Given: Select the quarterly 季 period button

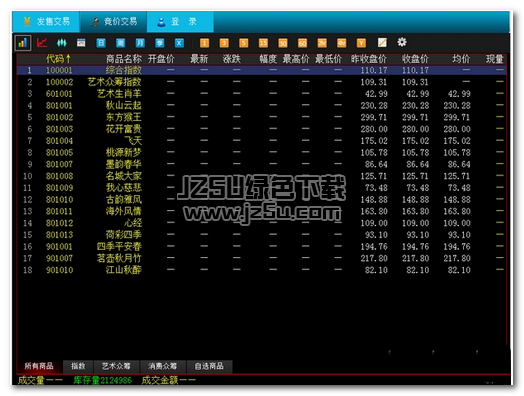Looking at the screenshot, I should tap(160, 43).
